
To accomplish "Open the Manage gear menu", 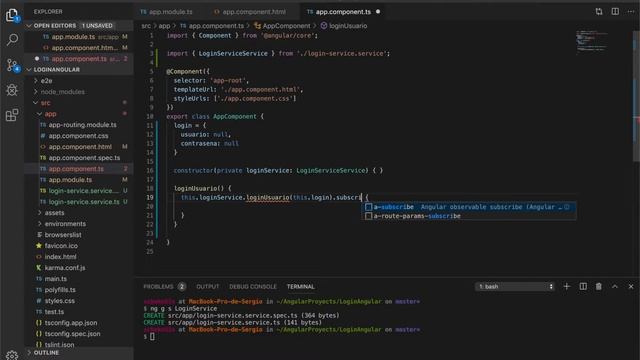I will tap(12, 355).
